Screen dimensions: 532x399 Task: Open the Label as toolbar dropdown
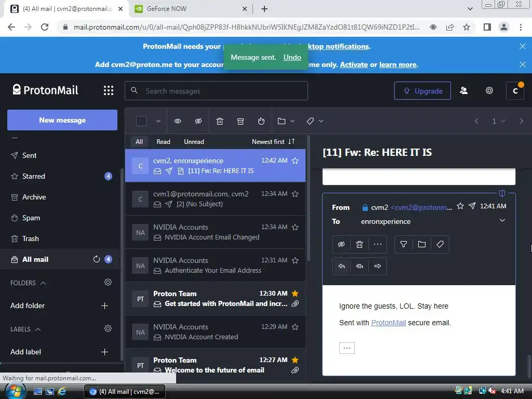(x=315, y=121)
